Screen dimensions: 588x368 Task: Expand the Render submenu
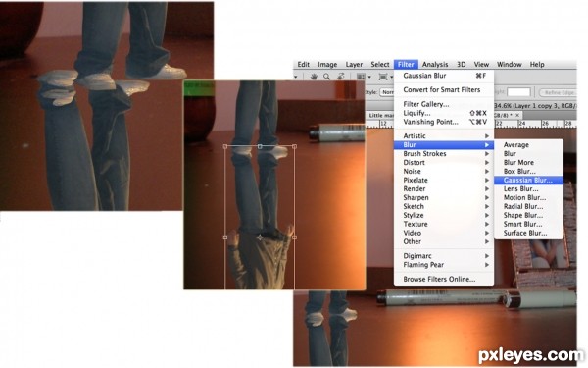[444, 188]
